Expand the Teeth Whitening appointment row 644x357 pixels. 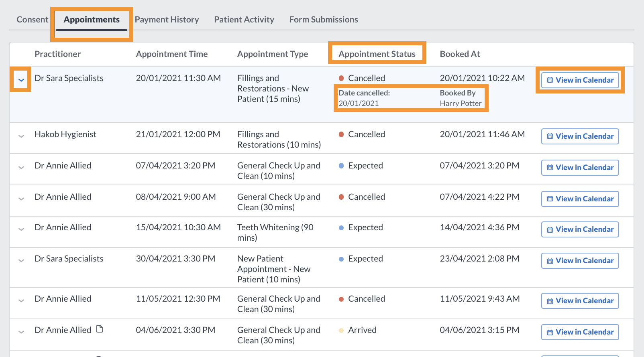tap(21, 229)
